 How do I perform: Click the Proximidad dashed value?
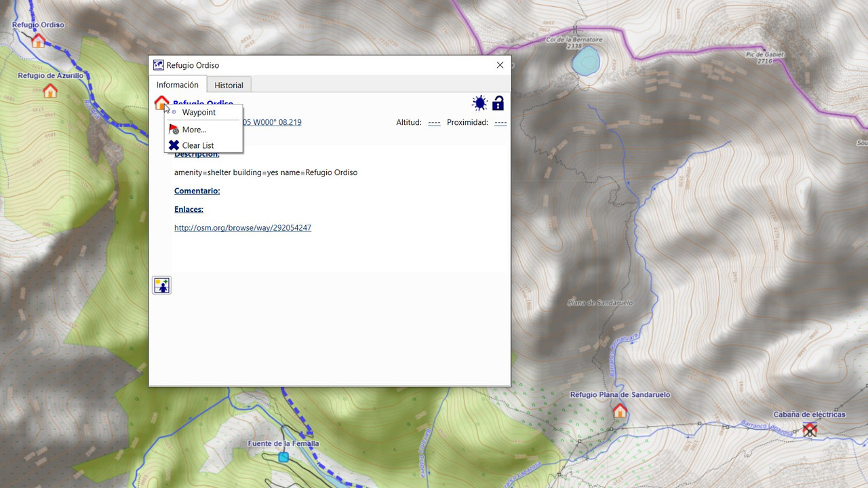(500, 122)
